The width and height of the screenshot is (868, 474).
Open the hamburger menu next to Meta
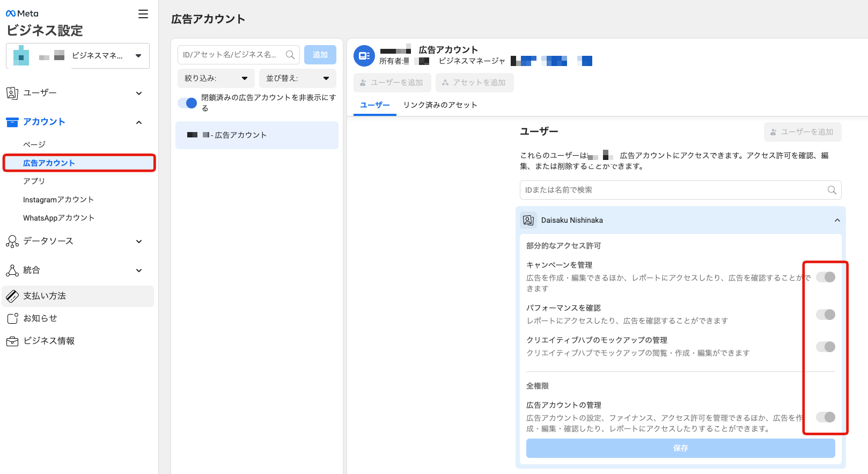143,14
